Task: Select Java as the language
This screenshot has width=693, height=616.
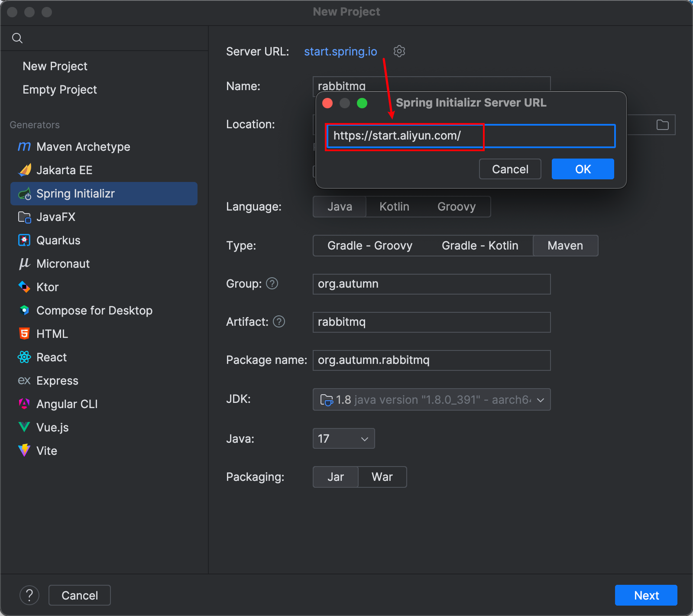Action: point(340,207)
